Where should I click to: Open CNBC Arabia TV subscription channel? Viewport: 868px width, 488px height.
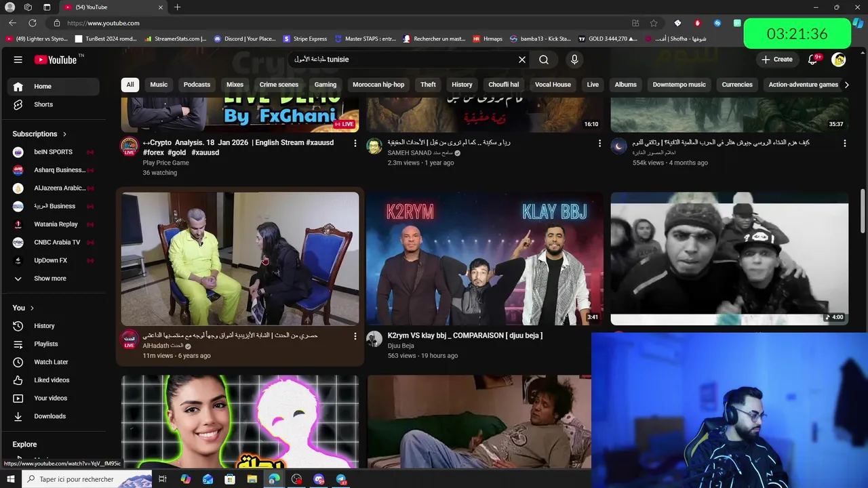pos(54,242)
